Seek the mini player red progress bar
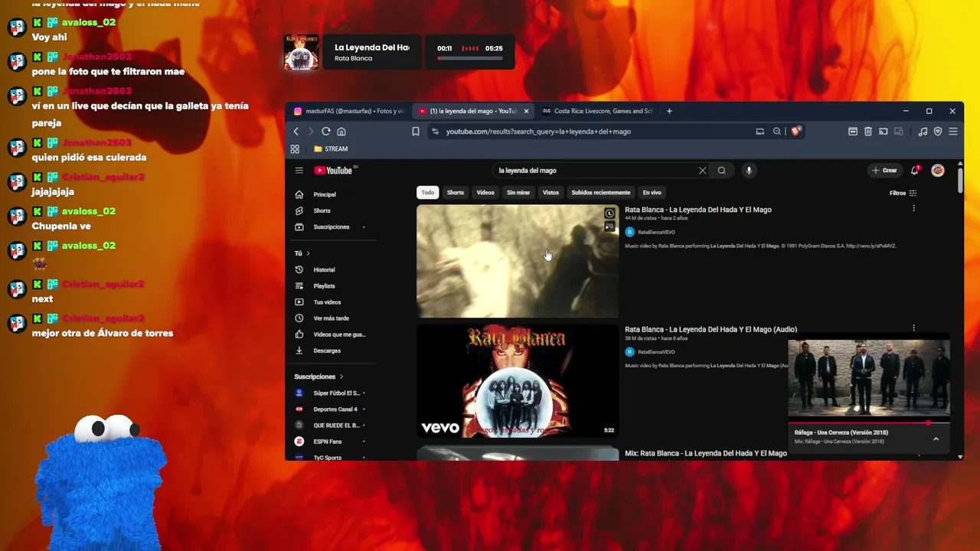 tap(869, 422)
